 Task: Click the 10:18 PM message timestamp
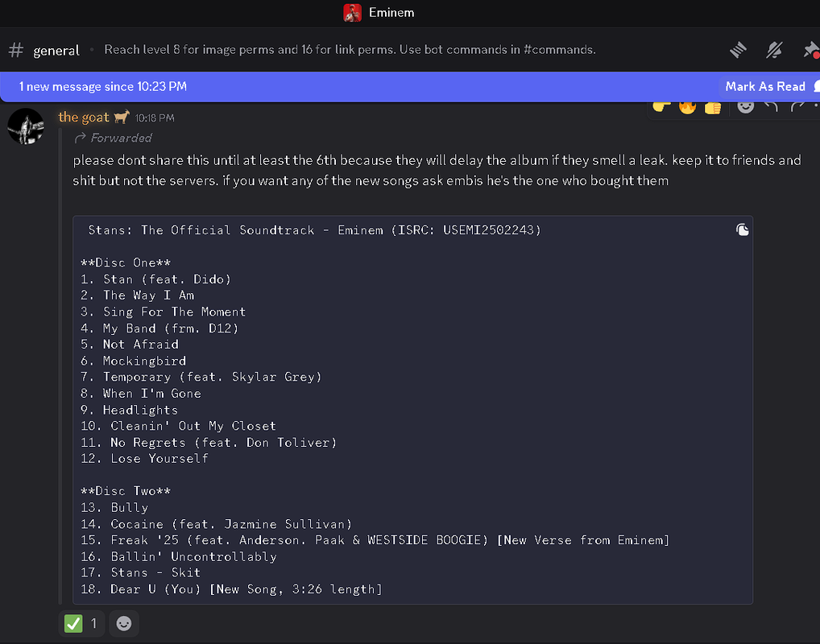point(155,118)
